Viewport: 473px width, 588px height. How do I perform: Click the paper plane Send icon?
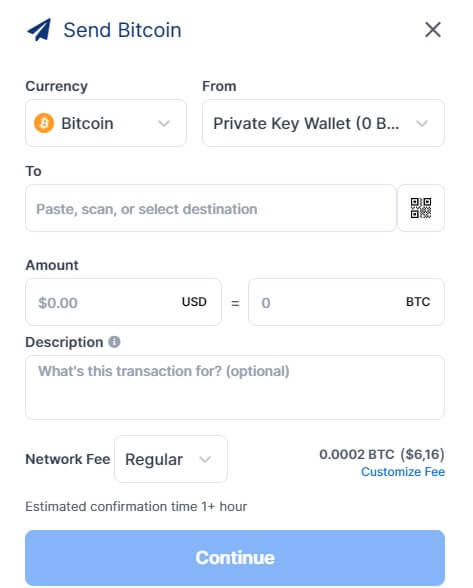[39, 30]
